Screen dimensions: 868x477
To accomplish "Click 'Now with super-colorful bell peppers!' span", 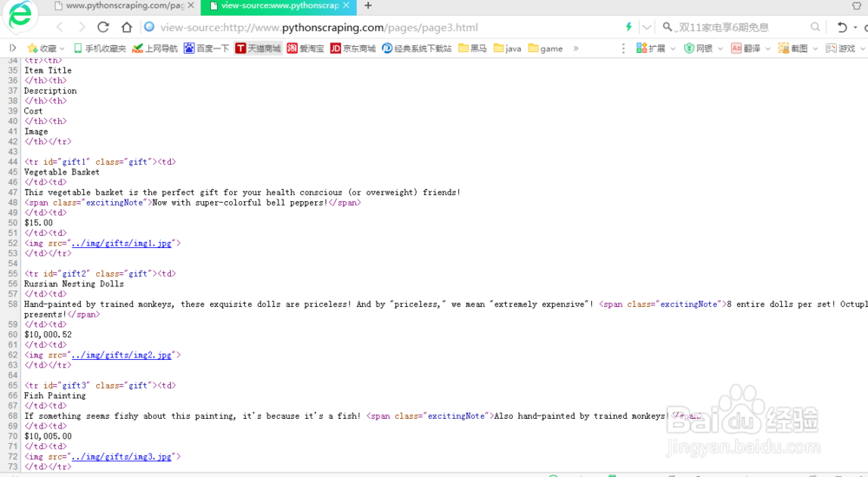I will [240, 203].
